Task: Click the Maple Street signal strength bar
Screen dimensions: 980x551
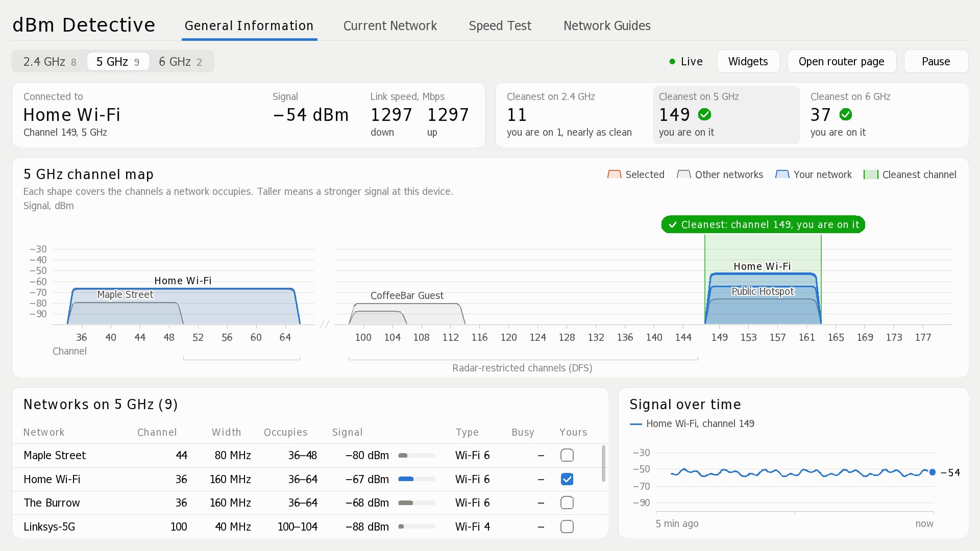Action: pyautogui.click(x=417, y=456)
